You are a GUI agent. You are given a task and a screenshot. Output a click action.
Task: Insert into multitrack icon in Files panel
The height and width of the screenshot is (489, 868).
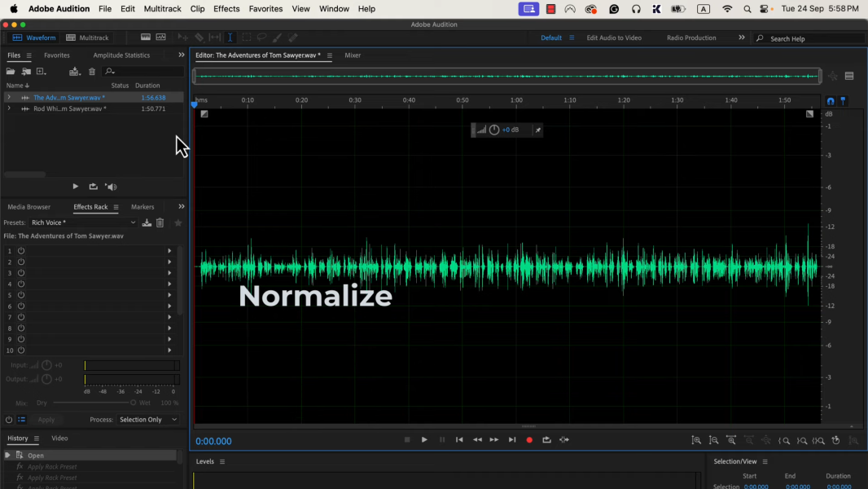pyautogui.click(x=74, y=71)
